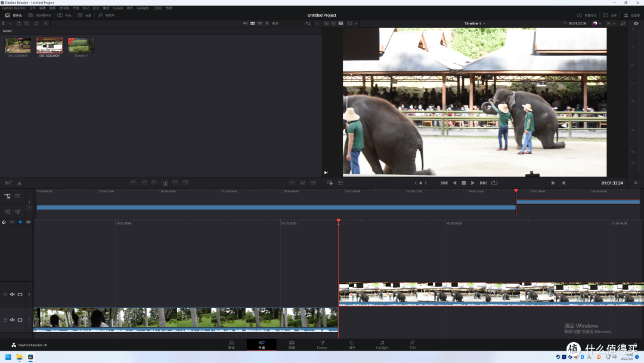Switch viewer to source tape mode
Viewport: 644px width, 363px height.
pyautogui.click(x=333, y=23)
